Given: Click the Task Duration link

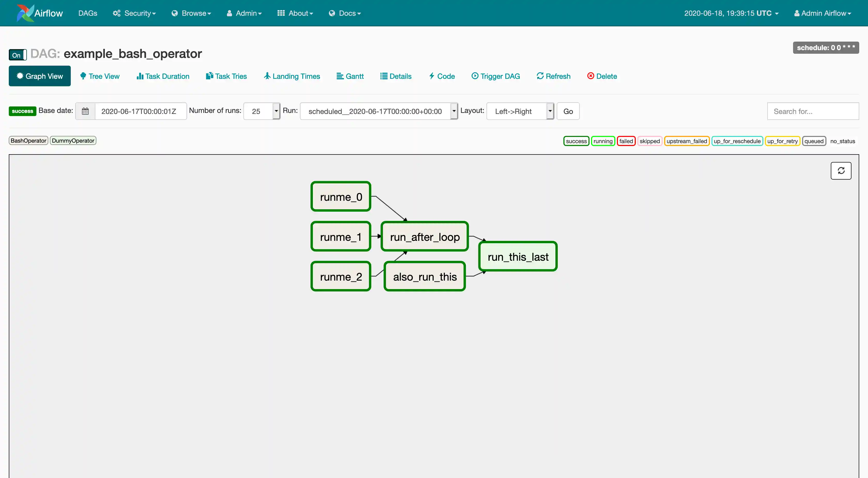Looking at the screenshot, I should [x=163, y=76].
